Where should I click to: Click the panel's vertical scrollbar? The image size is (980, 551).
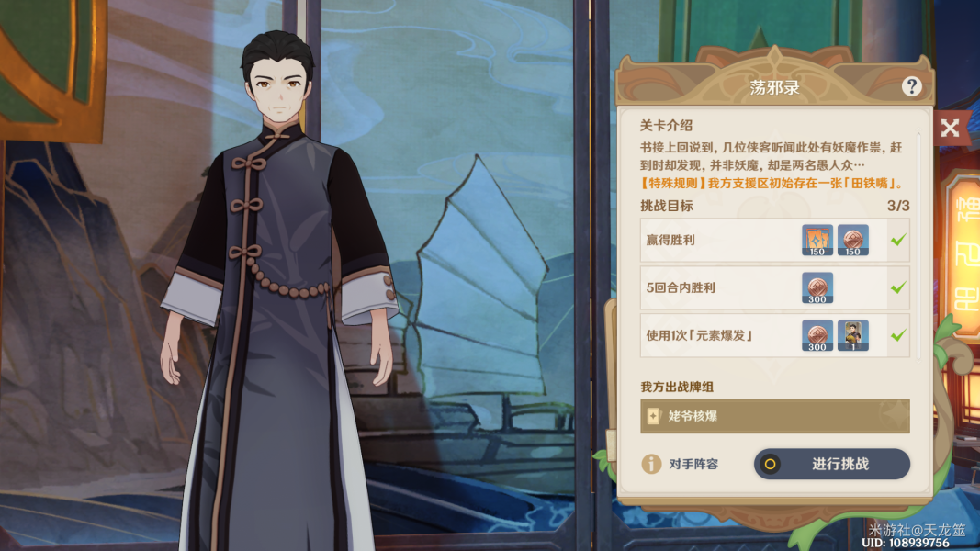(918, 243)
